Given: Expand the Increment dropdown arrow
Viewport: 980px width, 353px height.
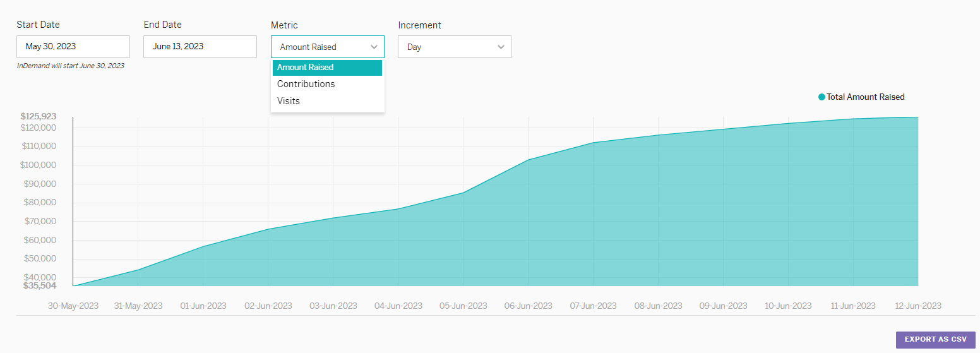Looking at the screenshot, I should (501, 47).
